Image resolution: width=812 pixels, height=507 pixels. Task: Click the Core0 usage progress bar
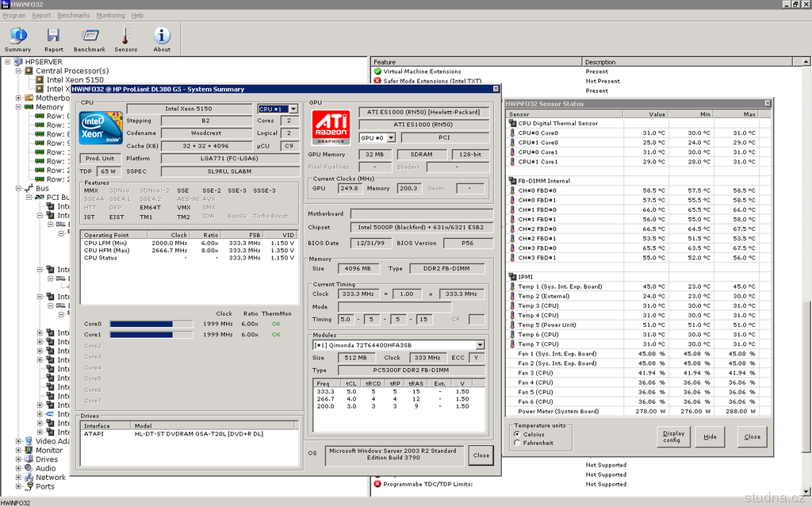pos(151,324)
